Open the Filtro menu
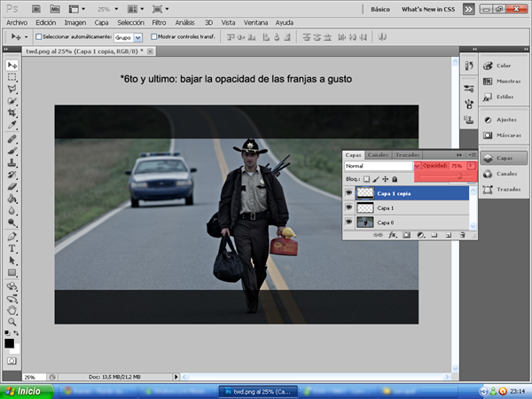Screen dimensions: 532x399 click(159, 22)
